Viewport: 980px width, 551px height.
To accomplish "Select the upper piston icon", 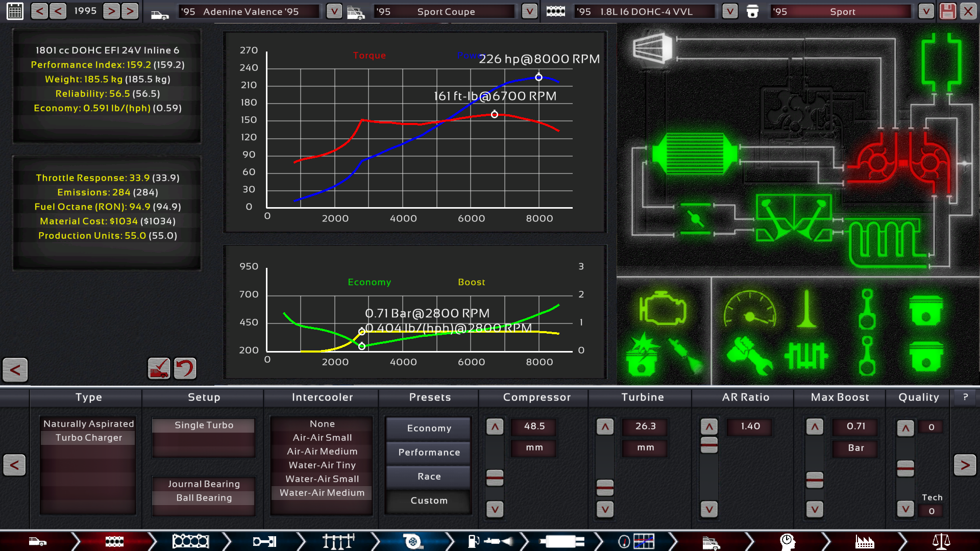I will point(926,310).
